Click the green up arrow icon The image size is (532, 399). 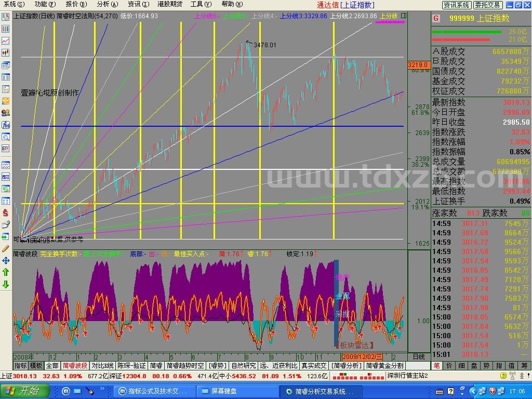click(5, 272)
